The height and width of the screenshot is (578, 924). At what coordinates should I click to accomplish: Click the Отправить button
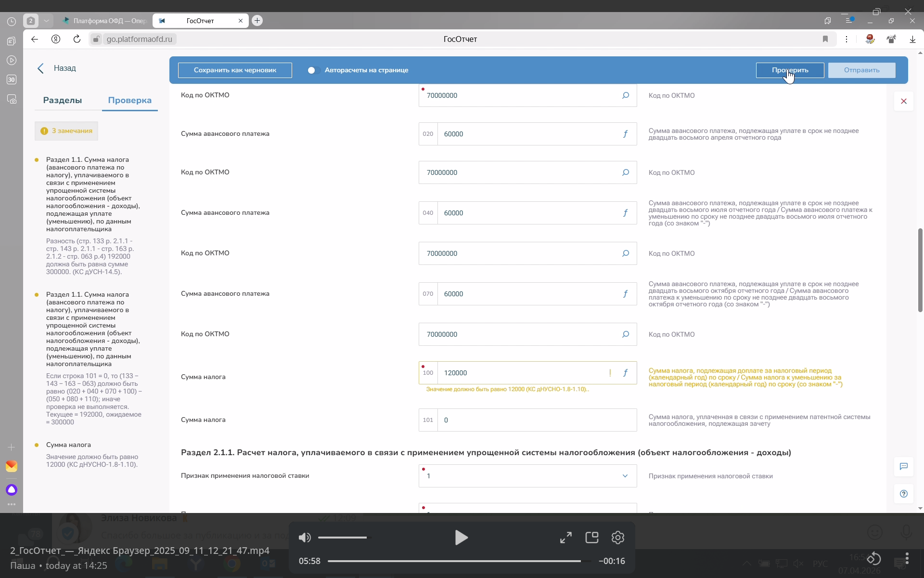pos(861,70)
